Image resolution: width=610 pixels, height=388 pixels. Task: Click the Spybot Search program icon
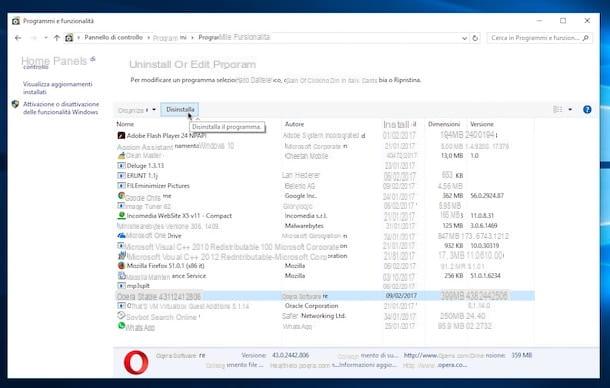pyautogui.click(x=121, y=316)
